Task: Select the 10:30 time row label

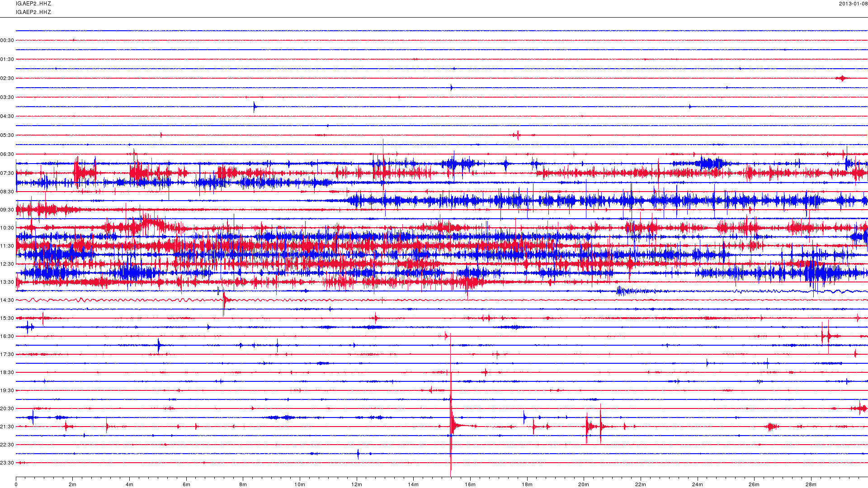Action: [7, 228]
